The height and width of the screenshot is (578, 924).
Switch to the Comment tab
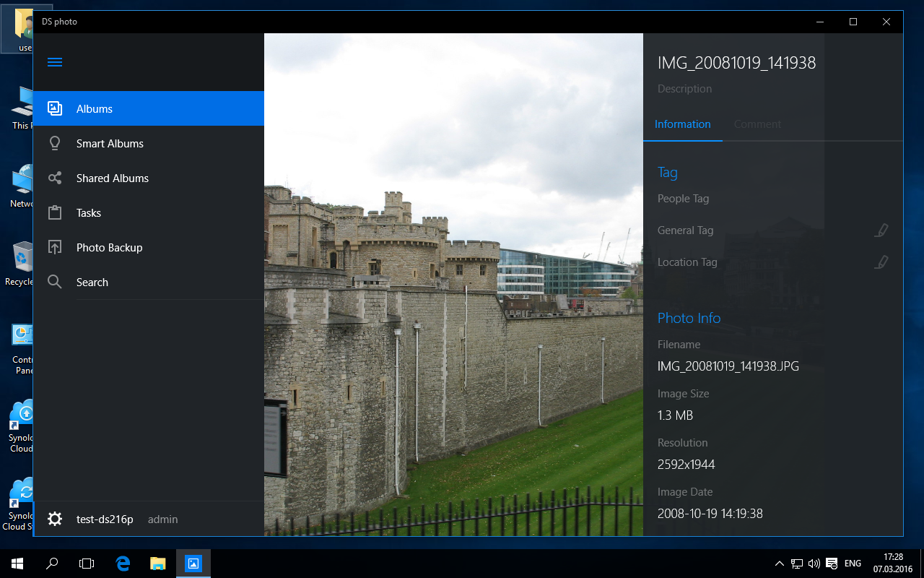tap(757, 124)
